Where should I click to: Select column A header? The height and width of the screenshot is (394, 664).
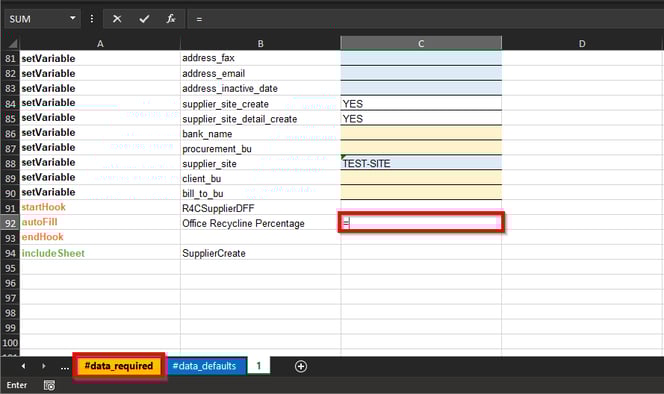pyautogui.click(x=100, y=44)
